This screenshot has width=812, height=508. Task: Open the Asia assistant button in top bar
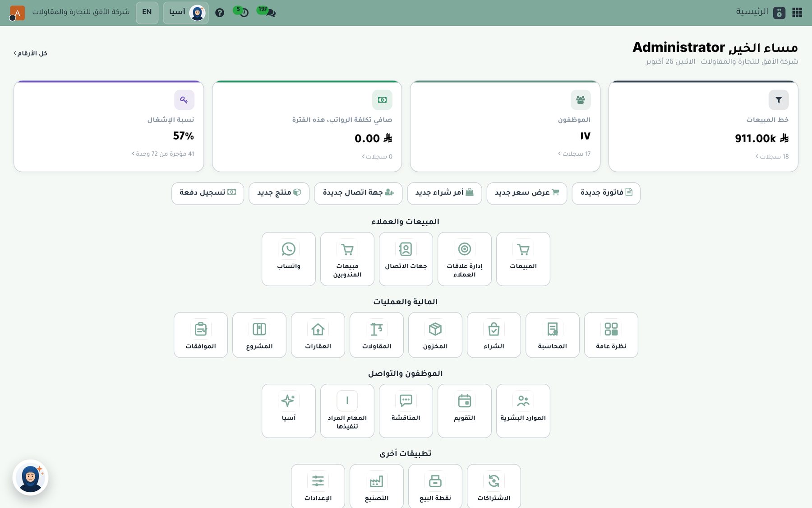(x=186, y=13)
